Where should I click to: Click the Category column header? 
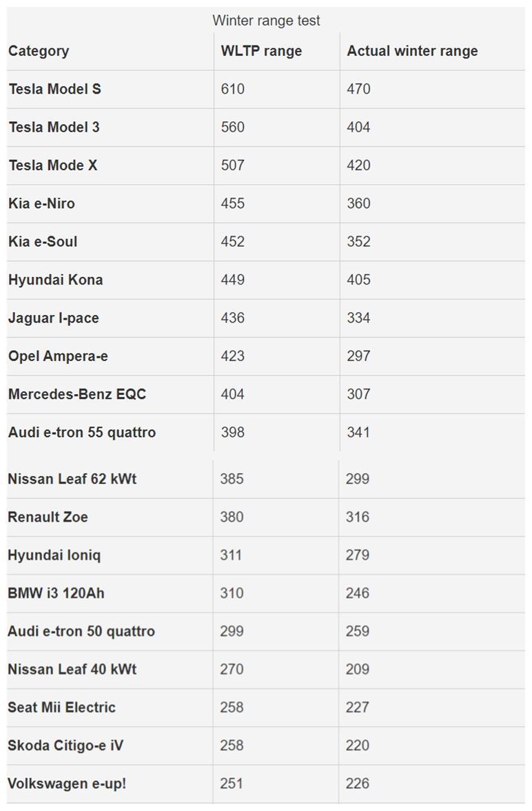39,51
